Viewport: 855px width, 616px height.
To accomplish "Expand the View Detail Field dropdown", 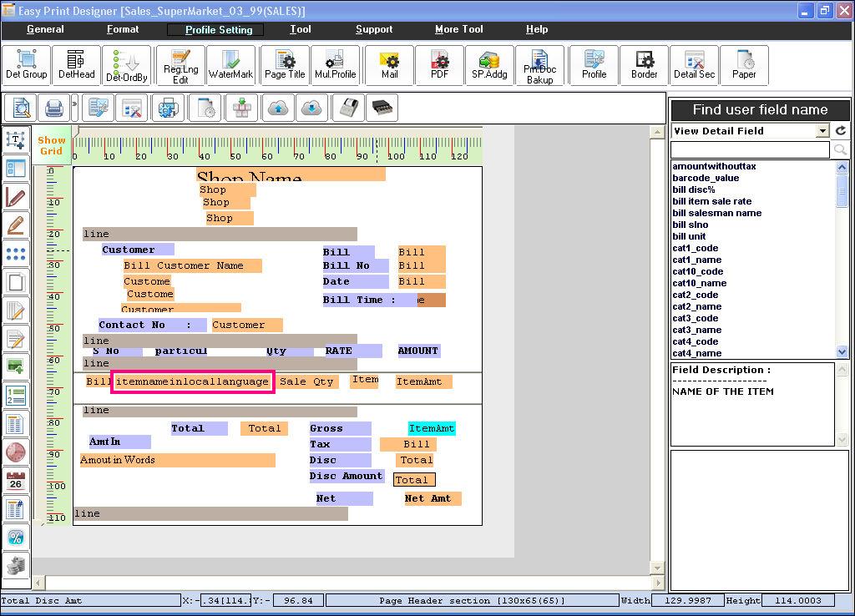I will tap(822, 131).
